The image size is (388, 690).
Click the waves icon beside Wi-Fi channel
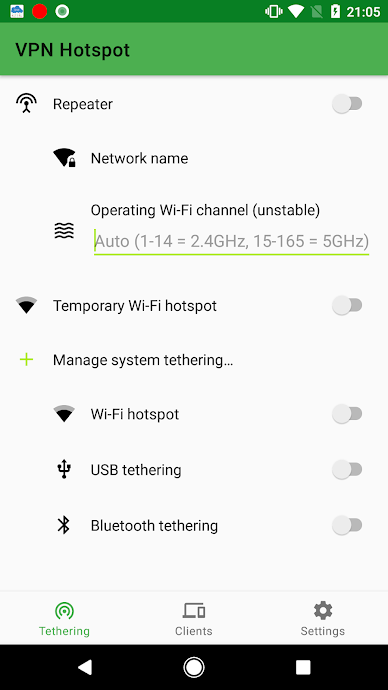tap(64, 231)
